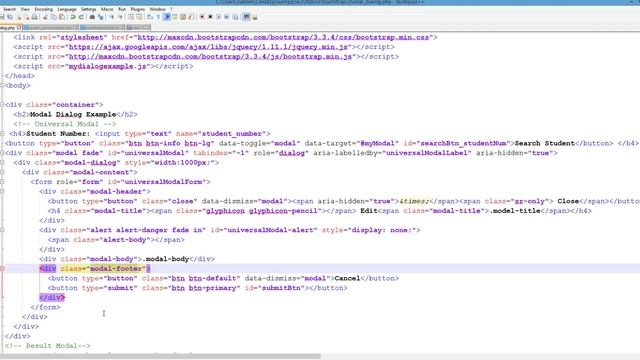Image resolution: width=640 pixels, height=360 pixels.
Task: Toggle the Function List panel
Action: [x=191, y=17]
